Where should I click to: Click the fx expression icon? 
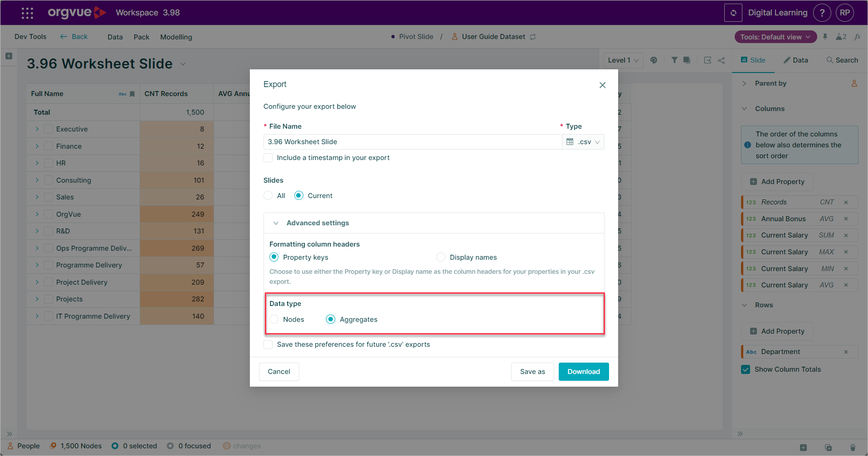[857, 37]
